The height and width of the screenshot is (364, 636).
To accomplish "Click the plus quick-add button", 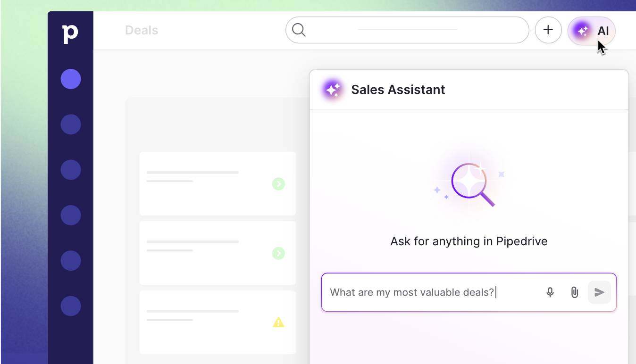I will (548, 30).
